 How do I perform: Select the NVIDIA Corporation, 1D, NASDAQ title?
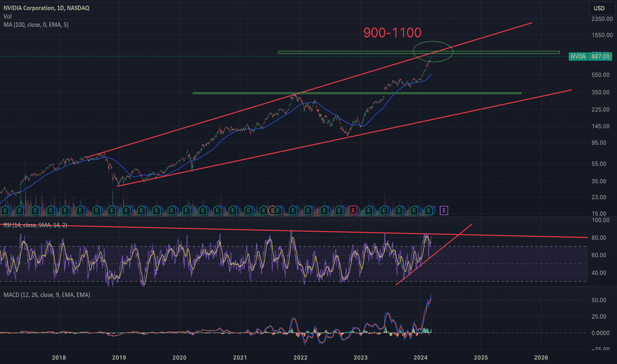click(46, 8)
